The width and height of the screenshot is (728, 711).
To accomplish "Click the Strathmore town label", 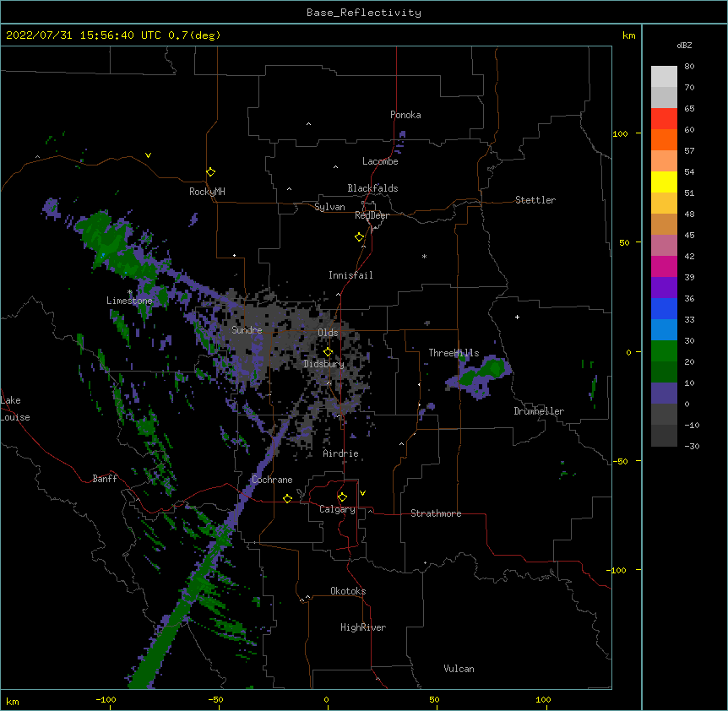I will click(x=436, y=513).
